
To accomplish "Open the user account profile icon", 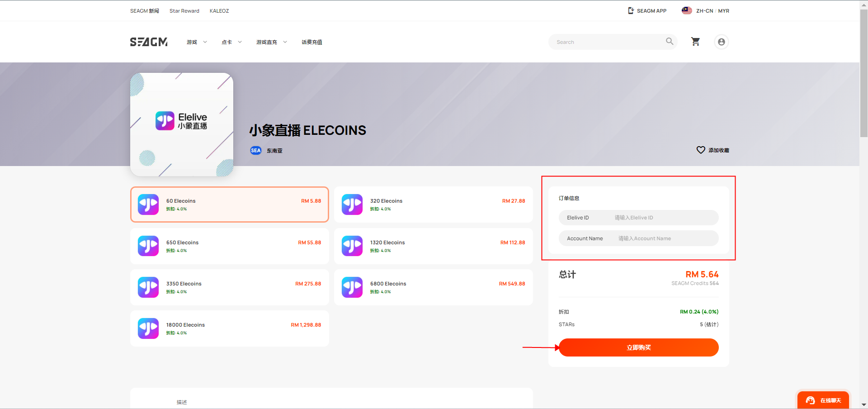I will click(x=722, y=42).
